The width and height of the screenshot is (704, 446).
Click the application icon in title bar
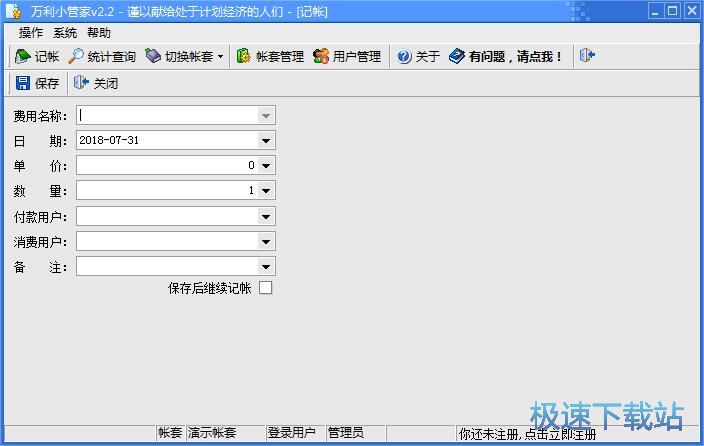[x=14, y=11]
